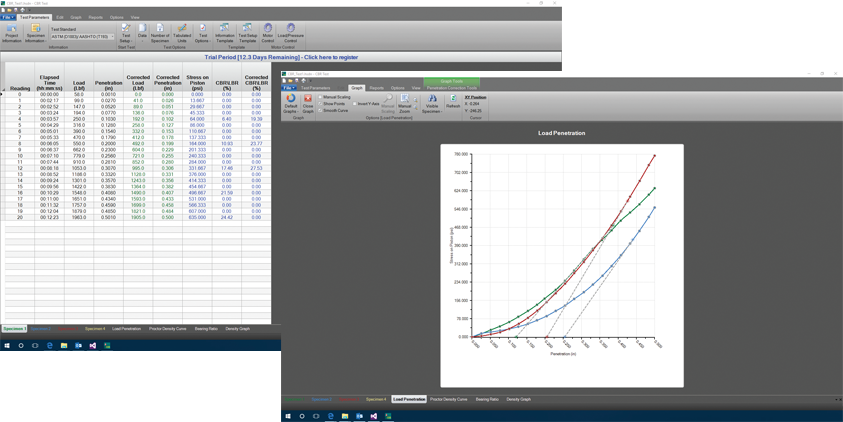
Task: Open the File menu button
Action: click(7, 17)
